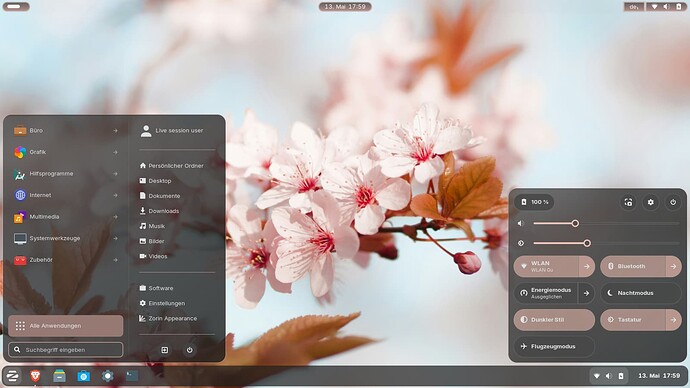
Task: Click top bar Wi-Fi status icon
Action: (654, 7)
